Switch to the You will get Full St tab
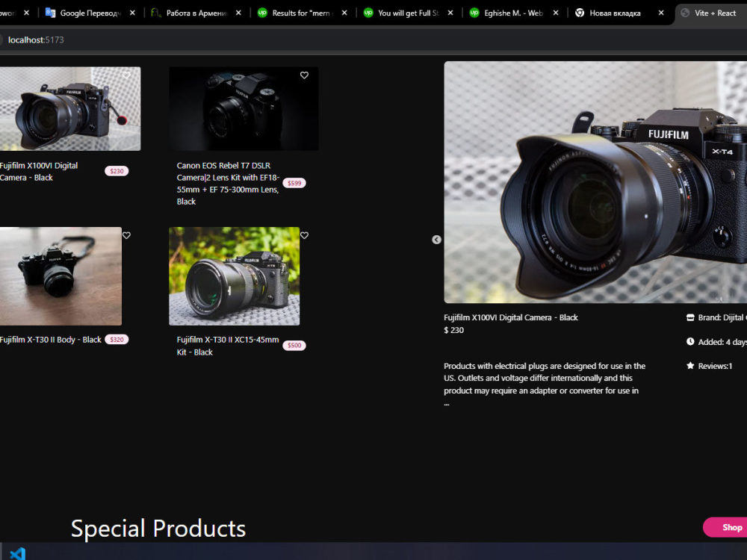 click(408, 13)
